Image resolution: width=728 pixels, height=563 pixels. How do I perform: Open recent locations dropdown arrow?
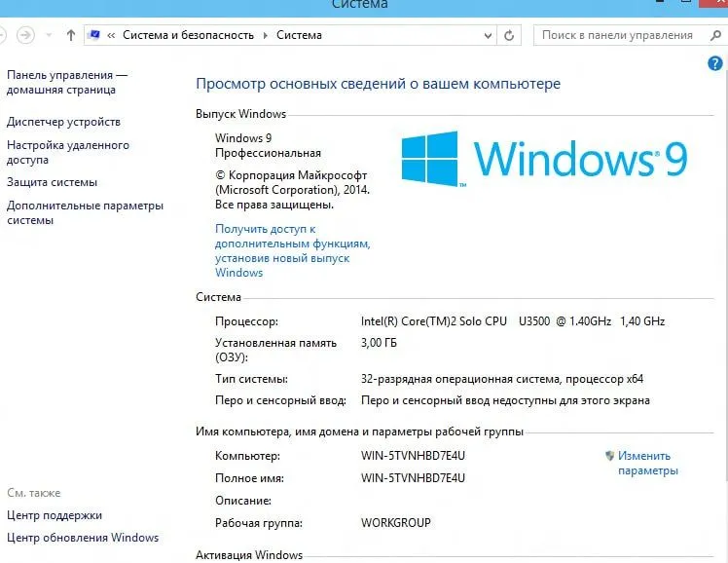tap(49, 35)
